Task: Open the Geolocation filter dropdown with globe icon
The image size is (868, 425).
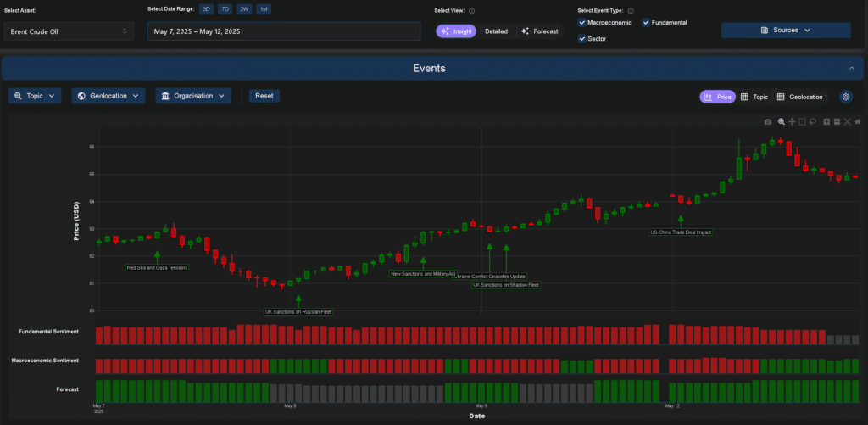Action: [108, 96]
